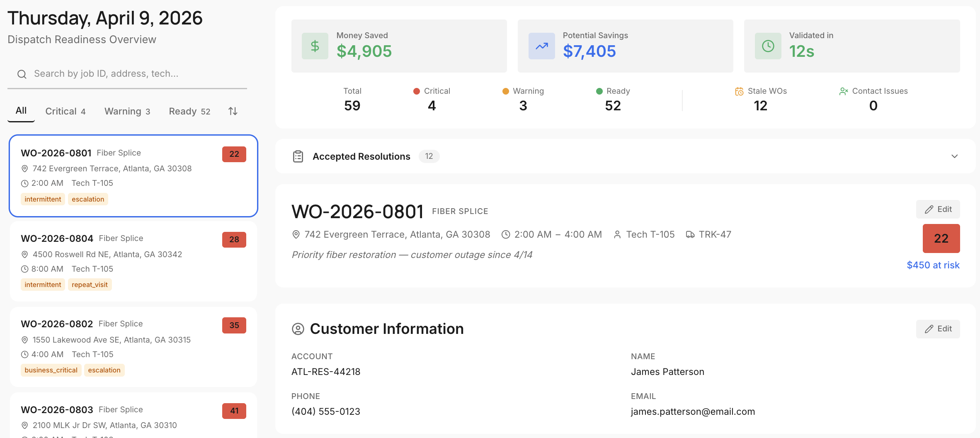Click the escalation tag on WO-2026-0801
This screenshot has width=980, height=438.
coord(88,200)
